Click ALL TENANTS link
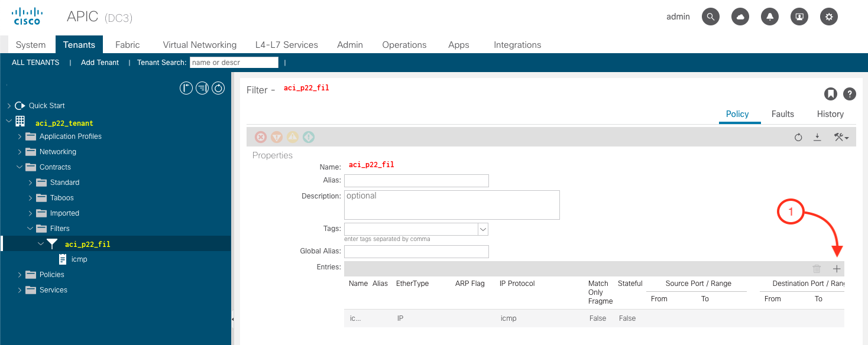Image resolution: width=868 pixels, height=345 pixels. pyautogui.click(x=35, y=63)
